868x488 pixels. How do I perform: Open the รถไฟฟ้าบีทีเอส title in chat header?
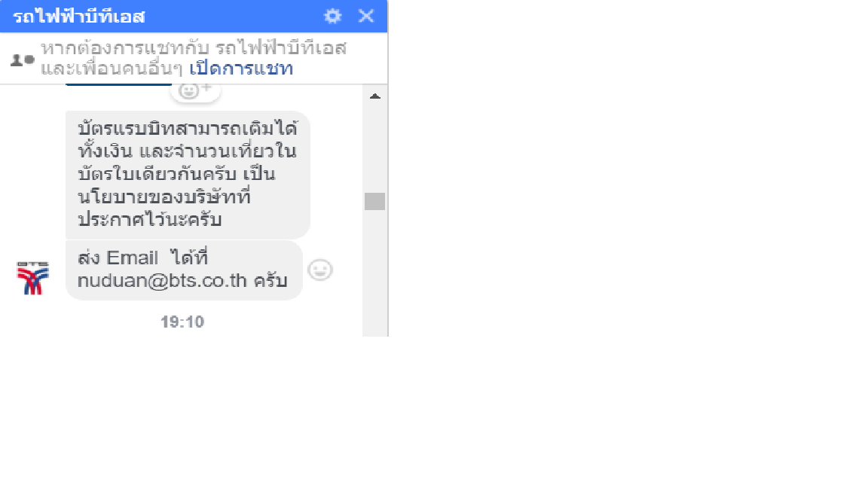click(78, 17)
